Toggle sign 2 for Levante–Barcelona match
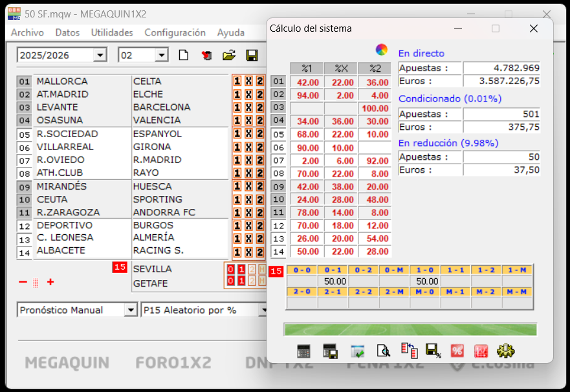Image resolution: width=570 pixels, height=392 pixels. 260,107
